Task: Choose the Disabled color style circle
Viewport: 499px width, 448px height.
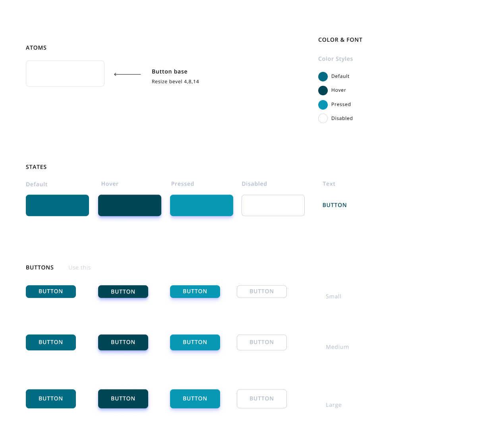Action: coord(323,118)
